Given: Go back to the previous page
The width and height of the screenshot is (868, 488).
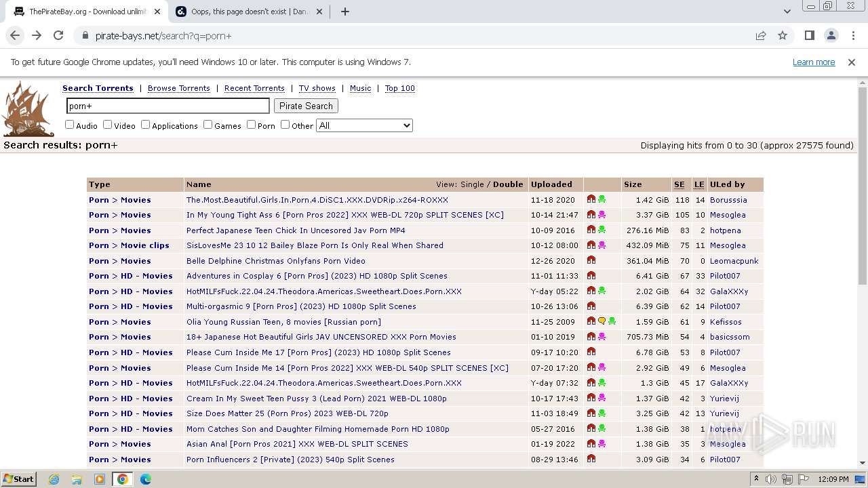Looking at the screenshot, I should pyautogui.click(x=15, y=35).
